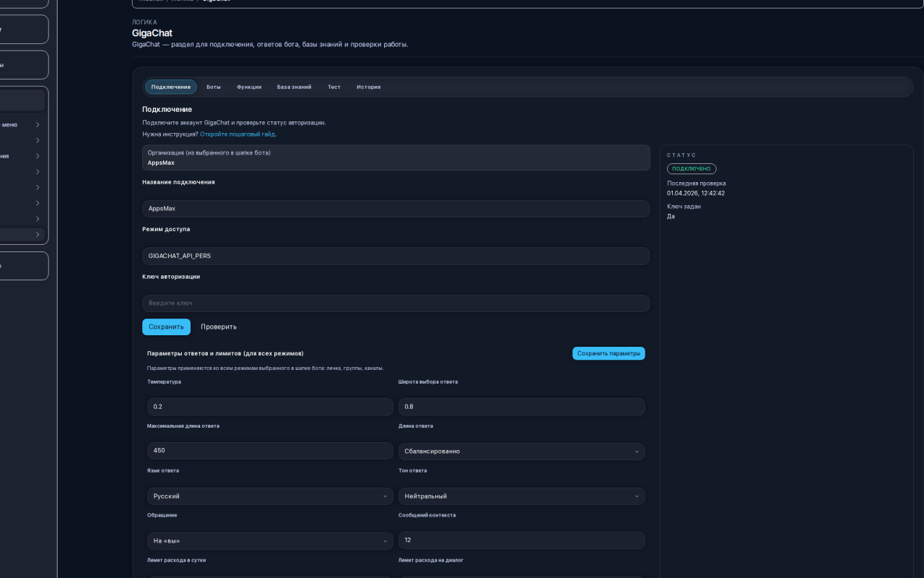Image resolution: width=924 pixels, height=578 pixels.
Task: Click the blue Сохранить button
Action: [166, 327]
